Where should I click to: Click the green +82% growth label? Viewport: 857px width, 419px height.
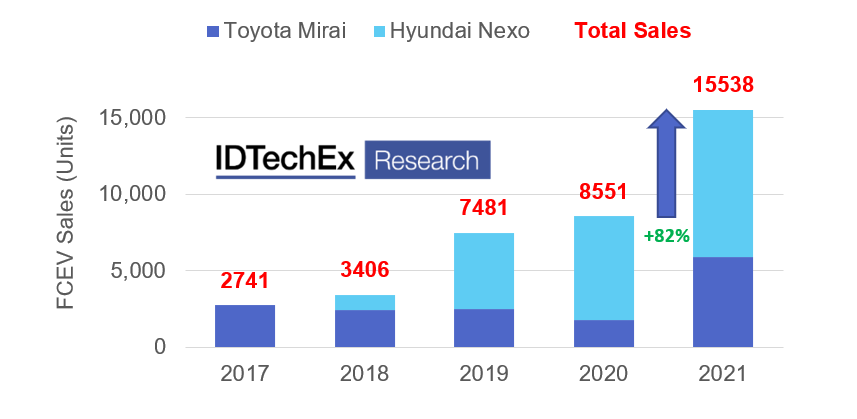pyautogui.click(x=669, y=236)
